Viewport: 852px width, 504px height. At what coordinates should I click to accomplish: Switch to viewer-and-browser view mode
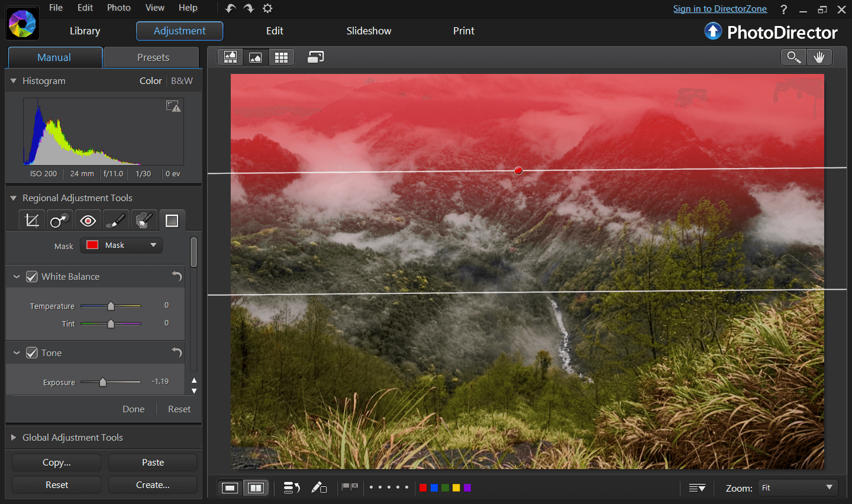230,57
